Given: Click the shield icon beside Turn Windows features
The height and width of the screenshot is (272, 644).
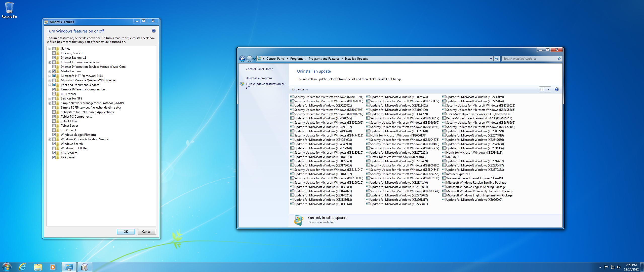Looking at the screenshot, I should click(242, 84).
